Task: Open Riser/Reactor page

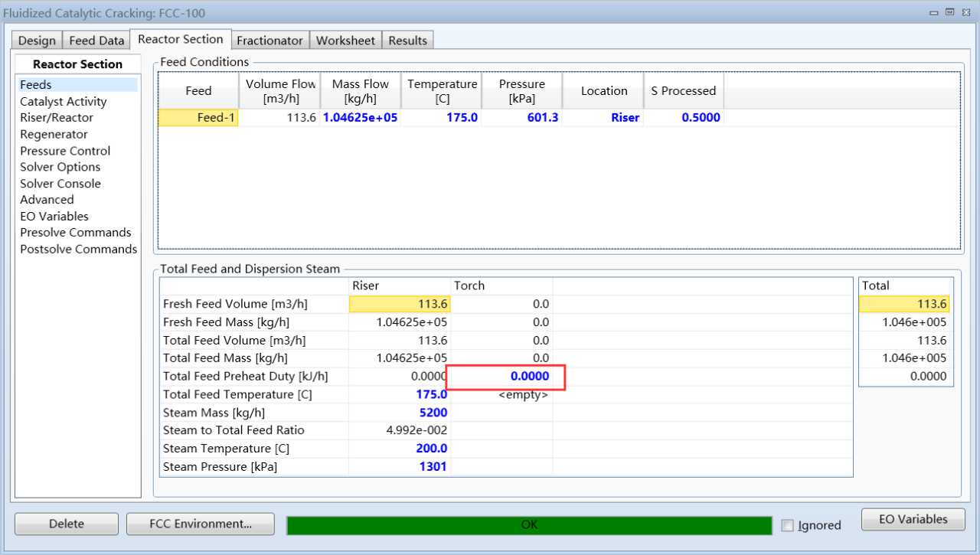Action: (x=57, y=118)
